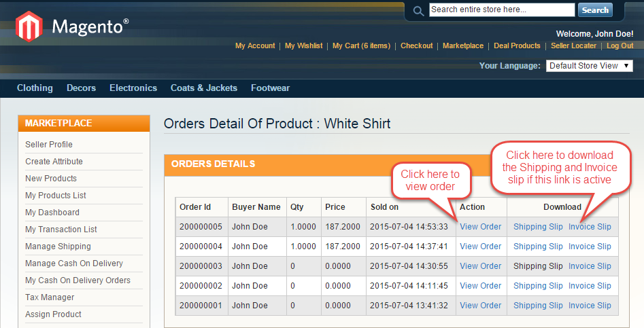Open the Marketplace header link

coord(463,46)
